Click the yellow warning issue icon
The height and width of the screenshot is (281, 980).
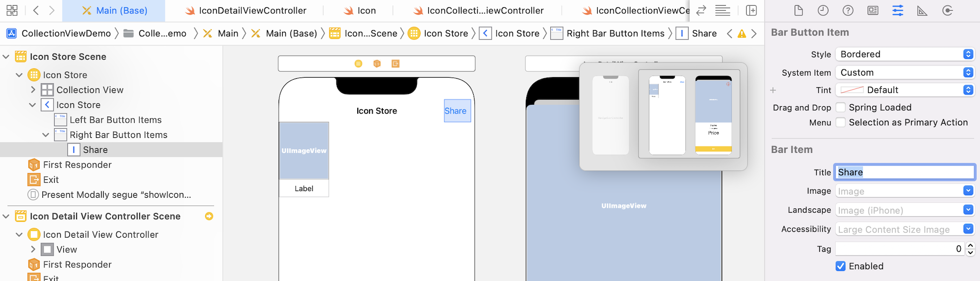point(742,34)
